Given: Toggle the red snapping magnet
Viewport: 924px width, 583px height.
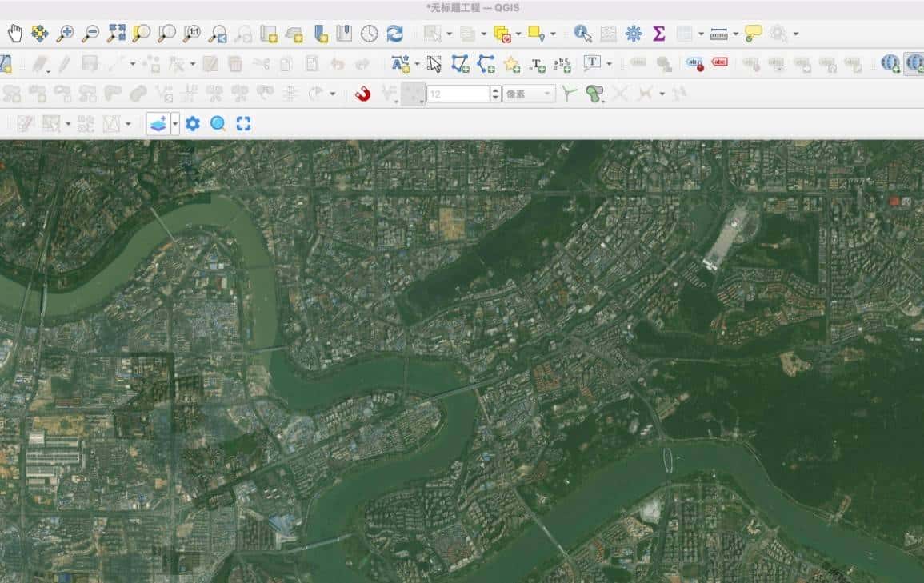Looking at the screenshot, I should tap(362, 94).
